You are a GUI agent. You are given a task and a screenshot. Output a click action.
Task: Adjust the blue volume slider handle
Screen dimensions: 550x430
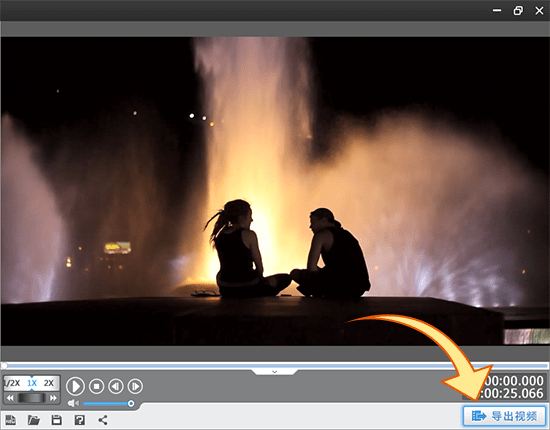pyautogui.click(x=131, y=404)
